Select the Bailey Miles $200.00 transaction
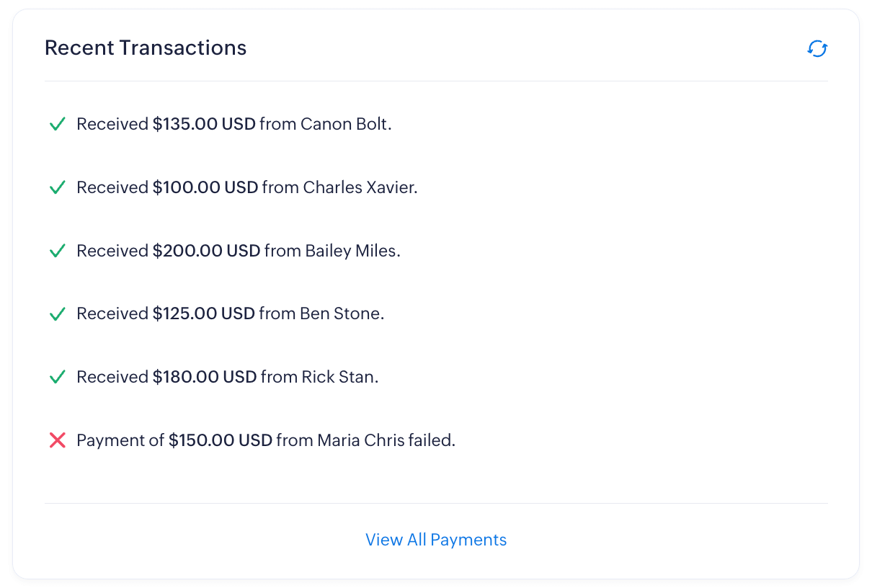The height and width of the screenshot is (588, 872). click(x=239, y=251)
